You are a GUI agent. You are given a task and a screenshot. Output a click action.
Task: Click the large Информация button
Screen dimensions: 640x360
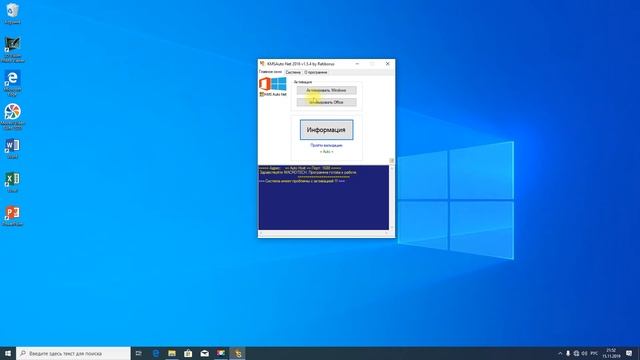click(x=326, y=130)
